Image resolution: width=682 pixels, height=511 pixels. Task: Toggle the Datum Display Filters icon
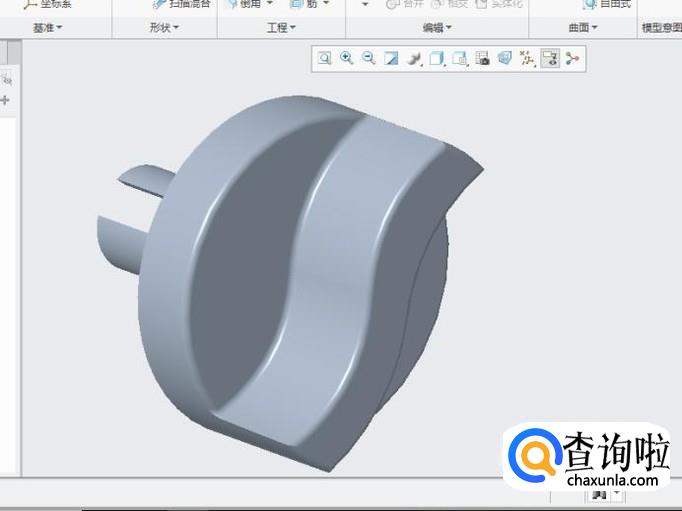527,59
